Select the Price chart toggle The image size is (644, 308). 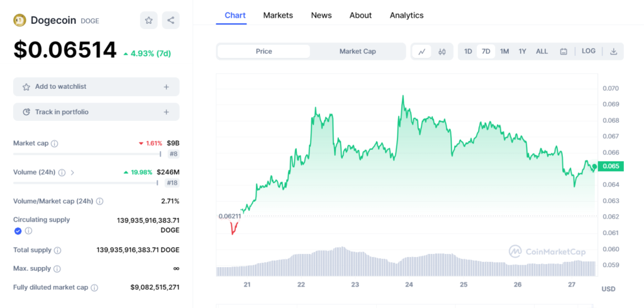pos(264,52)
